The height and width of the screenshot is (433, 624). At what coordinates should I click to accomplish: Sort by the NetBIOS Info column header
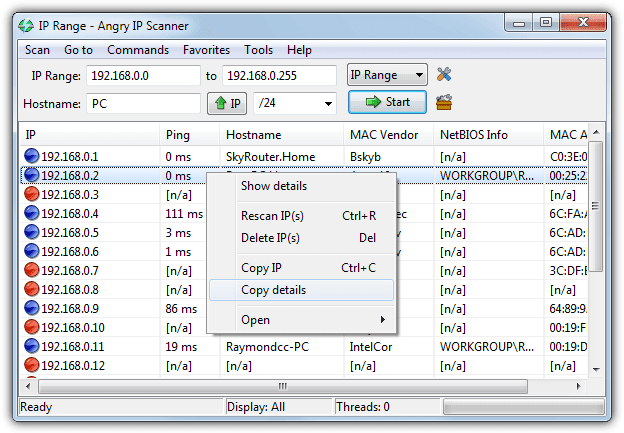489,135
